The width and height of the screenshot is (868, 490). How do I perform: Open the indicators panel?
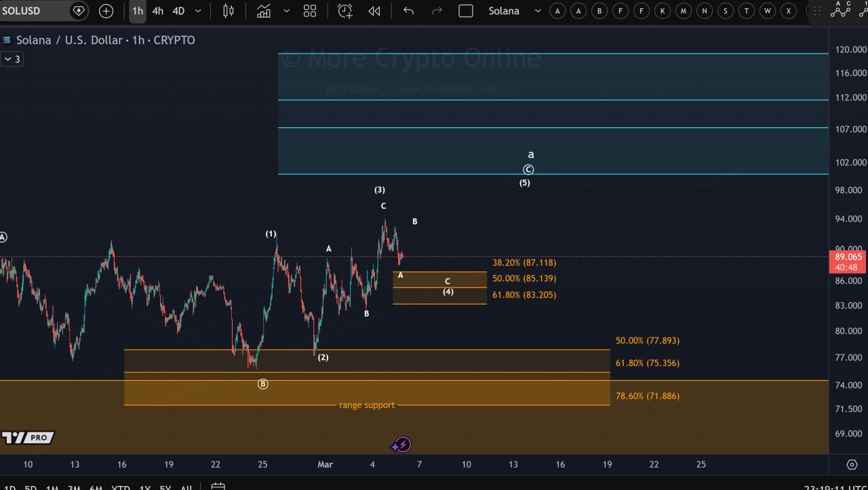coord(264,11)
